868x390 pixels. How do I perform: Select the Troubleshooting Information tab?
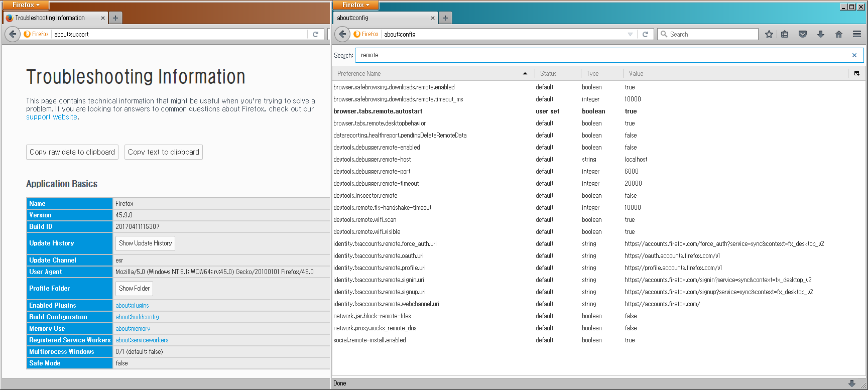click(54, 18)
